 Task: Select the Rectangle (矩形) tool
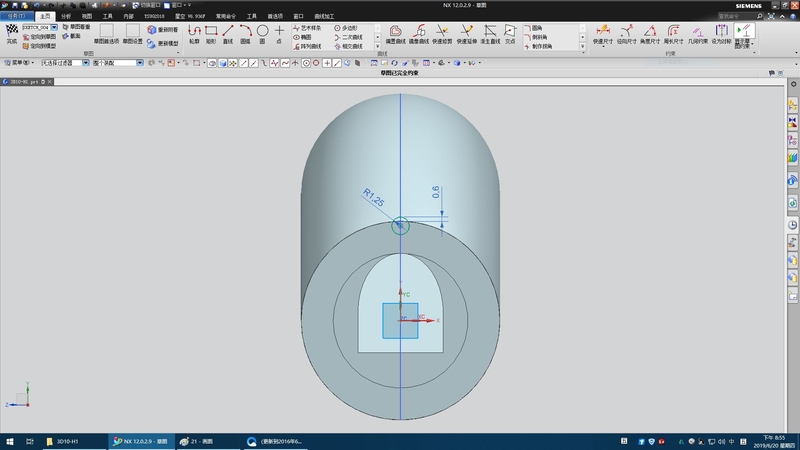pyautogui.click(x=211, y=32)
